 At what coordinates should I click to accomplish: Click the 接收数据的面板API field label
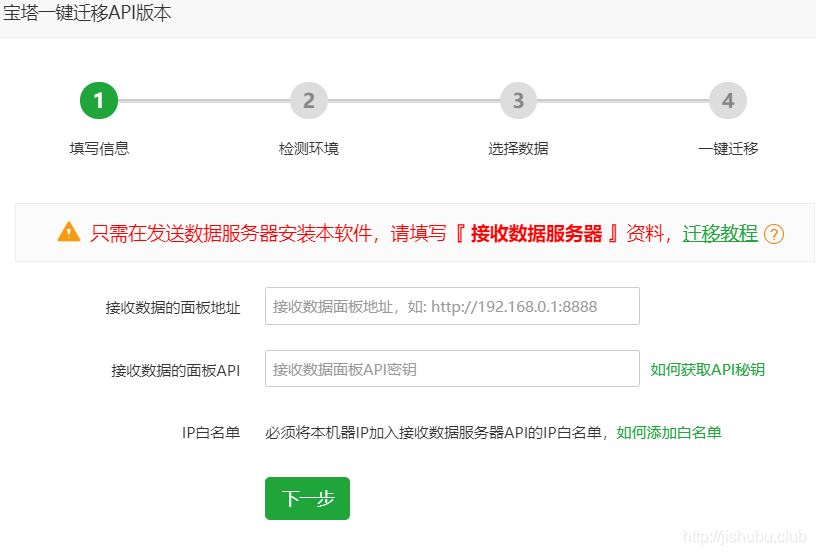[x=176, y=371]
